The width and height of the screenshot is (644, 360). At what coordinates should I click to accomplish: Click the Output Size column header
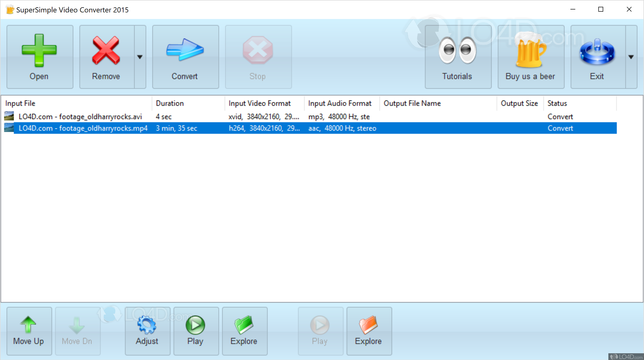pyautogui.click(x=519, y=103)
